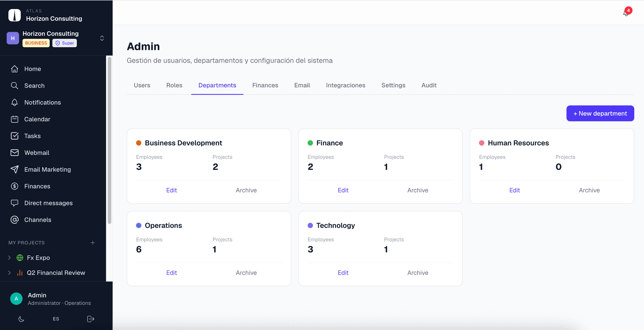Click the Technology card title
This screenshot has height=330, width=644.
point(335,225)
